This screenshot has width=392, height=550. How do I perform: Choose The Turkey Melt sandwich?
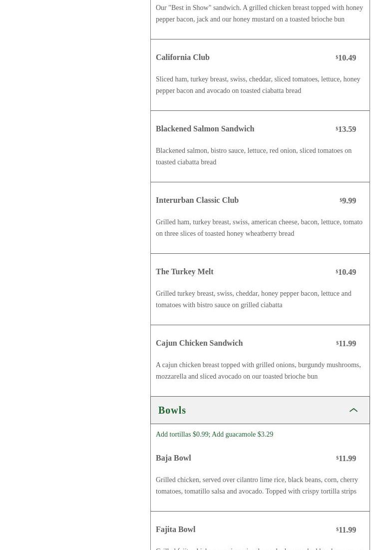coord(185,272)
